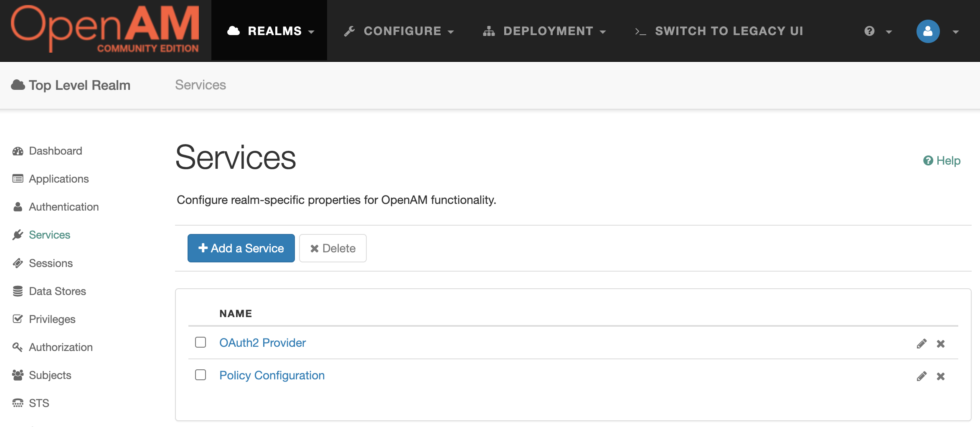Click the Subjects group icon in sidebar
The height and width of the screenshot is (427, 980).
pyautogui.click(x=18, y=375)
